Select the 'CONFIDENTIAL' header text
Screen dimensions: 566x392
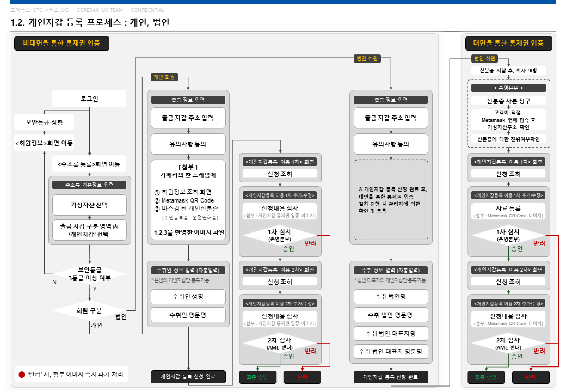[147, 10]
